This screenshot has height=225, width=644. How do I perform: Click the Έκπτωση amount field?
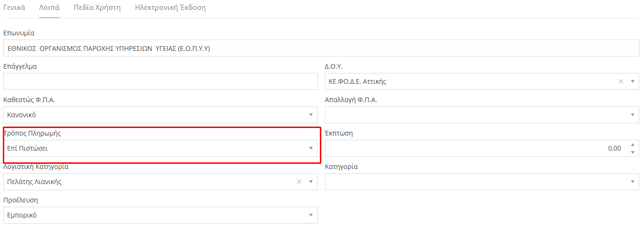point(476,148)
